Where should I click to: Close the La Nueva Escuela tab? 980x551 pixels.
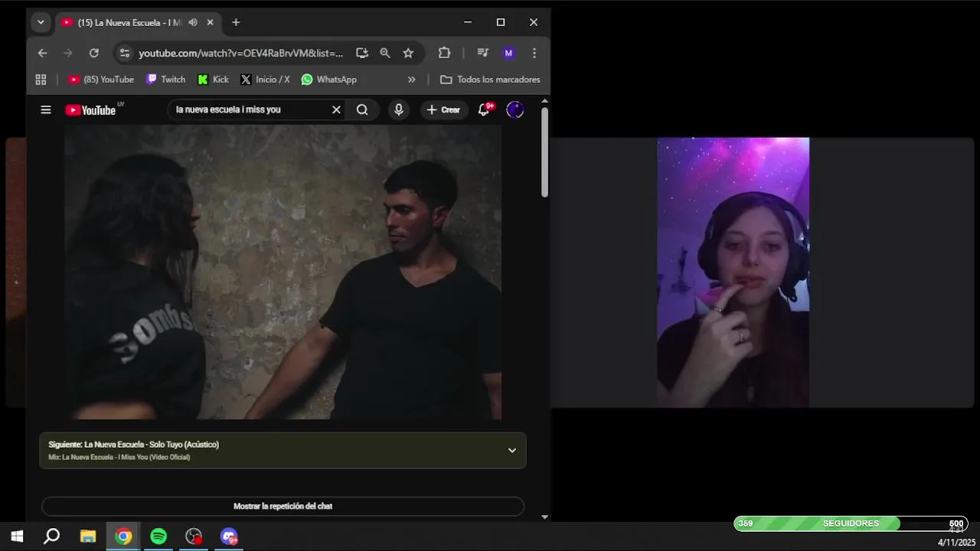pyautogui.click(x=210, y=23)
